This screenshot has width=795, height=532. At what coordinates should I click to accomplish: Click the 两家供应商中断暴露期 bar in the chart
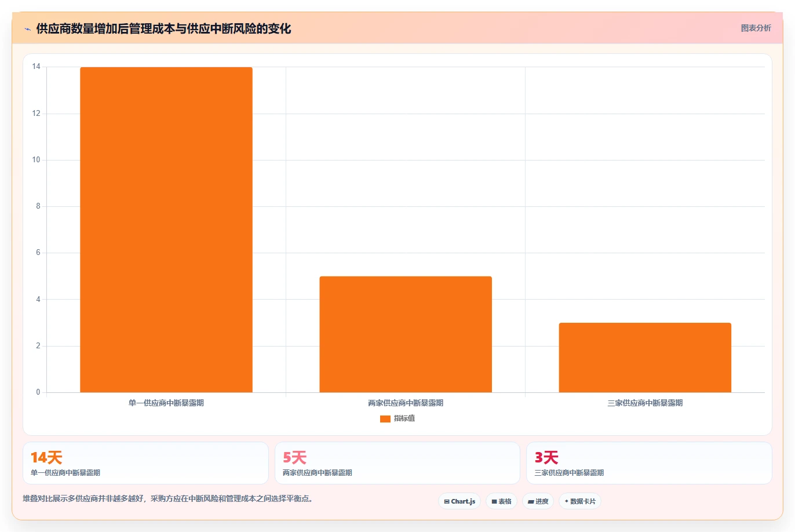406,334
